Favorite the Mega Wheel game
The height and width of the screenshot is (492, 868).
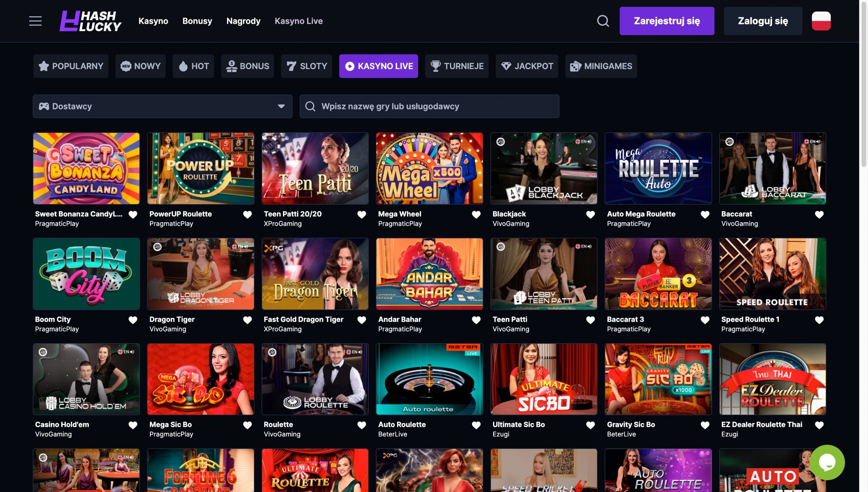point(476,214)
